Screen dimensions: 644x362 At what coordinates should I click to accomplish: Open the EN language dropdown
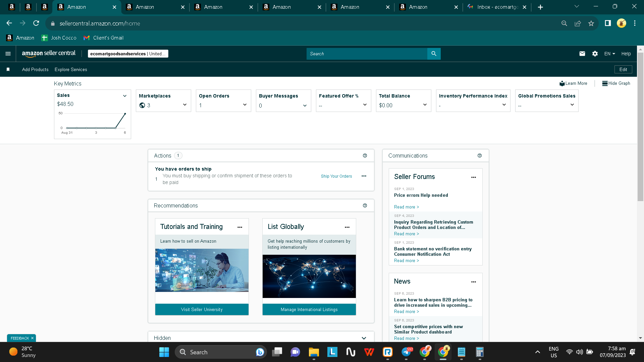pos(610,54)
